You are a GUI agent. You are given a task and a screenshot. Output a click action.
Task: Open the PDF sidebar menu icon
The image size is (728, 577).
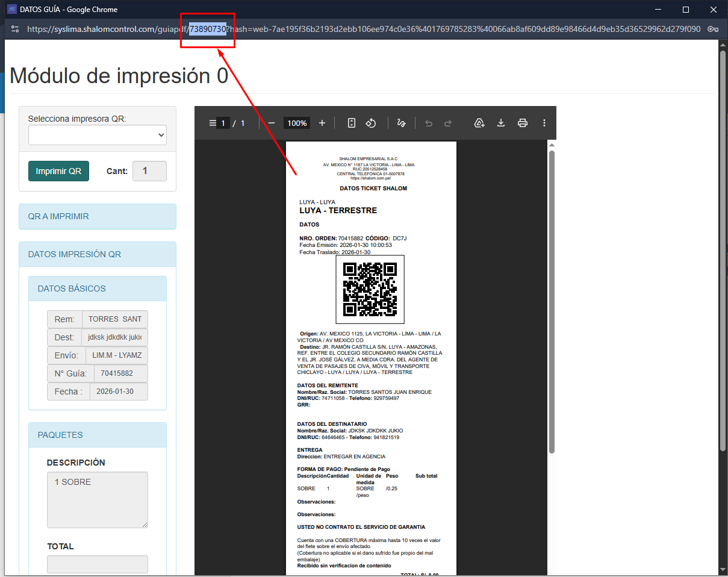[212, 123]
